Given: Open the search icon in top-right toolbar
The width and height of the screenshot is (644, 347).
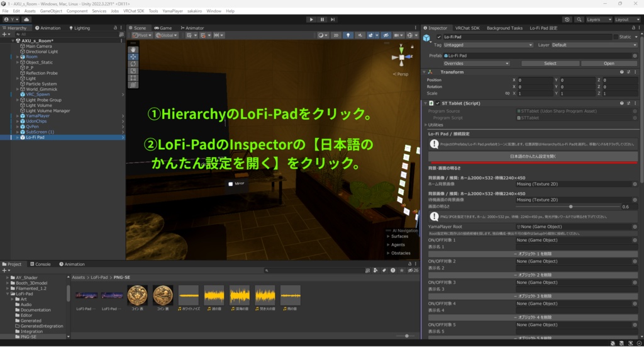Looking at the screenshot, I should [579, 20].
